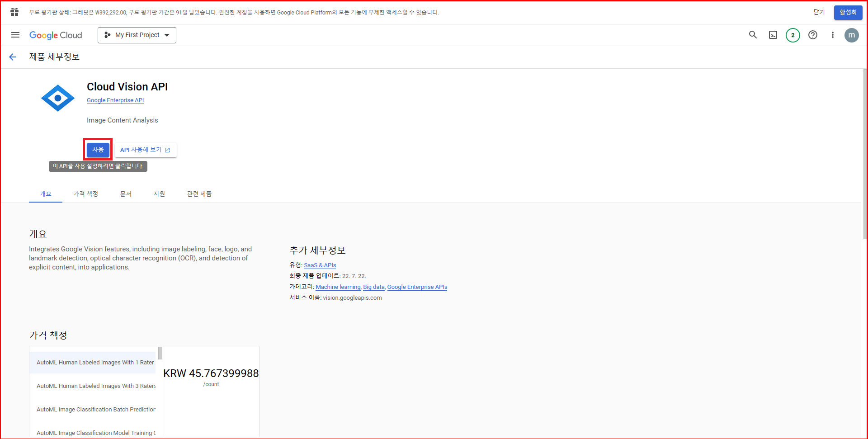The image size is (868, 439).
Task: Open the Machine learning category link
Action: (x=338, y=287)
